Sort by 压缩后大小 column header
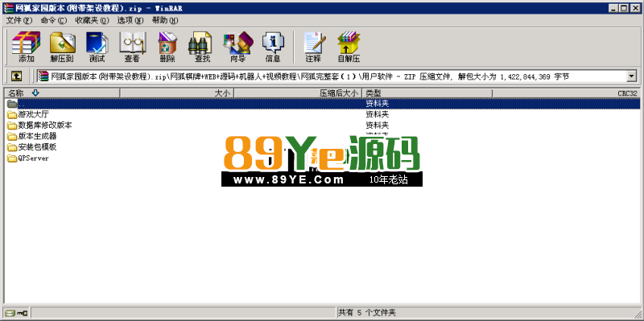Image resolution: width=644 pixels, height=321 pixels. [298, 93]
